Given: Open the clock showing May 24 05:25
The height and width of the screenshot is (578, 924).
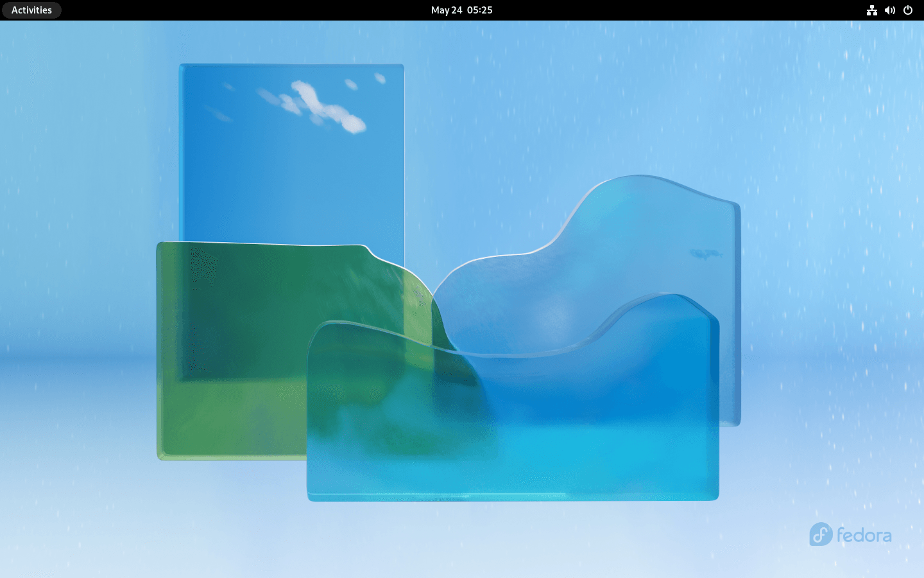Looking at the screenshot, I should coord(462,10).
